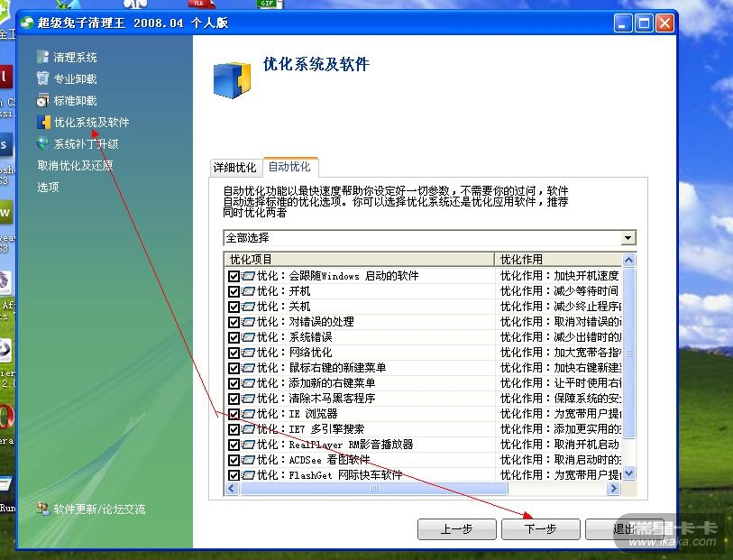Screen dimensions: 733x560
Task: Click the 下一步 button
Action: [x=540, y=529]
